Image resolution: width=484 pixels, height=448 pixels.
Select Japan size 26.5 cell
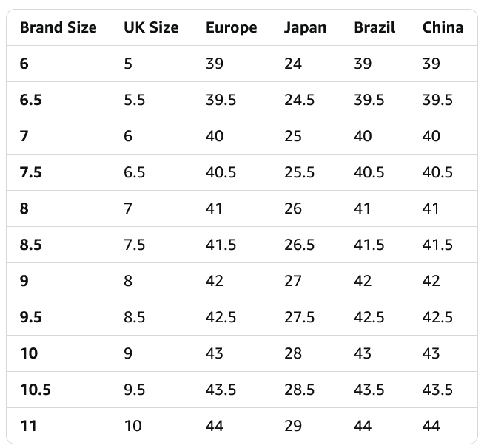[299, 245]
